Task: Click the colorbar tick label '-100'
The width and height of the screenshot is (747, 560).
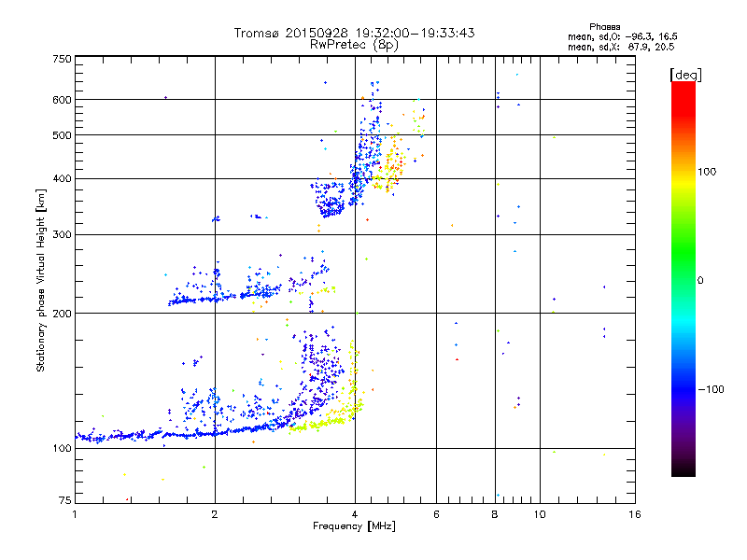Action: (711, 389)
